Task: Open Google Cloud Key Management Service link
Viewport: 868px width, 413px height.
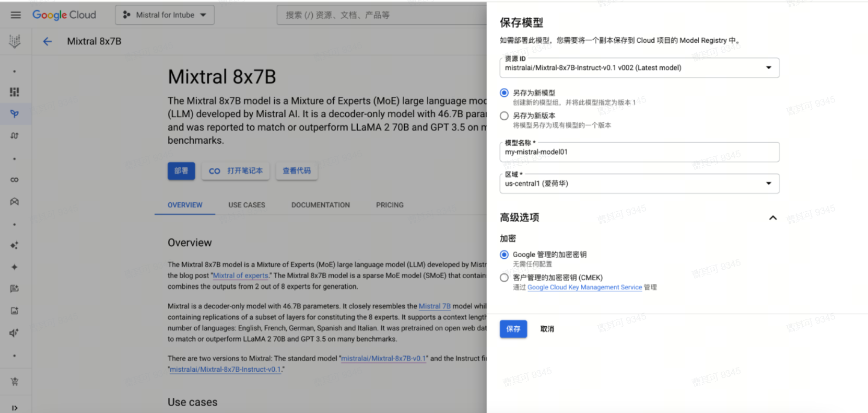Action: coord(584,288)
